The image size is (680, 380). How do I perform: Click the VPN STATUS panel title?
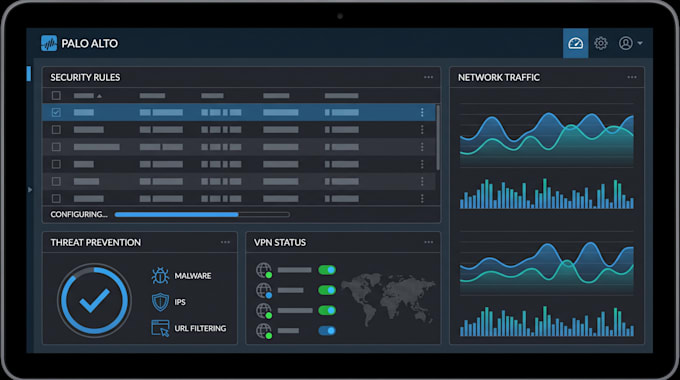click(x=280, y=242)
